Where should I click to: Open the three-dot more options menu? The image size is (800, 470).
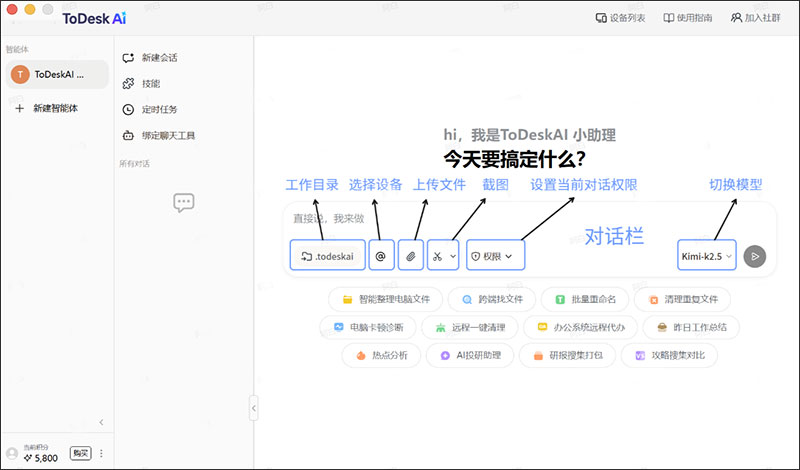(x=102, y=453)
